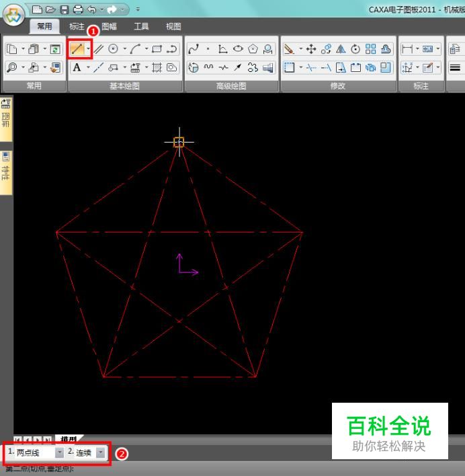465x476 pixels.
Task: Select the Circle tool
Action: pyautogui.click(x=114, y=49)
